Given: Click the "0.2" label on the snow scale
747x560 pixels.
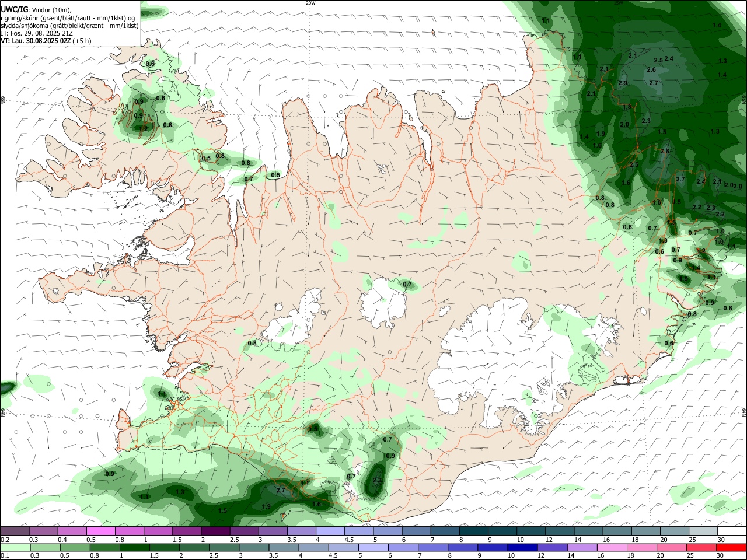Looking at the screenshot, I should tap(5, 540).
